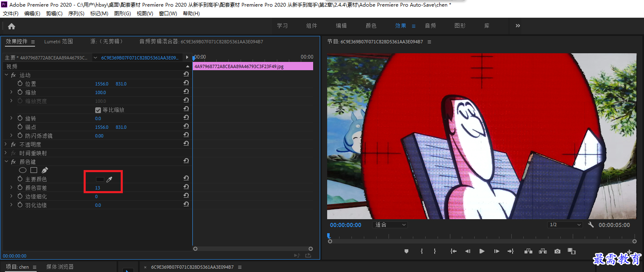644x272 pixels.
Task: Toggle animation stopwatch for 缩放
Action: [20, 92]
